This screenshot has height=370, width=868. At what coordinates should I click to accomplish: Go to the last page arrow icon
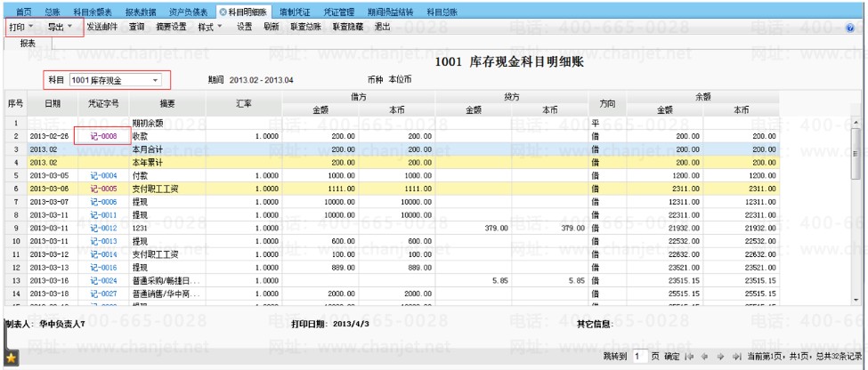(736, 357)
